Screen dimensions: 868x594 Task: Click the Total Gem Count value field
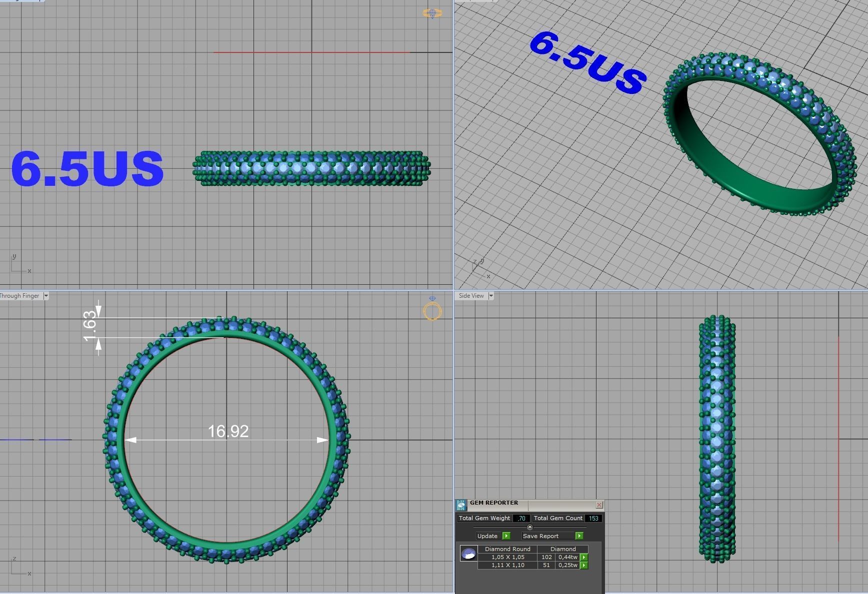pyautogui.click(x=593, y=518)
